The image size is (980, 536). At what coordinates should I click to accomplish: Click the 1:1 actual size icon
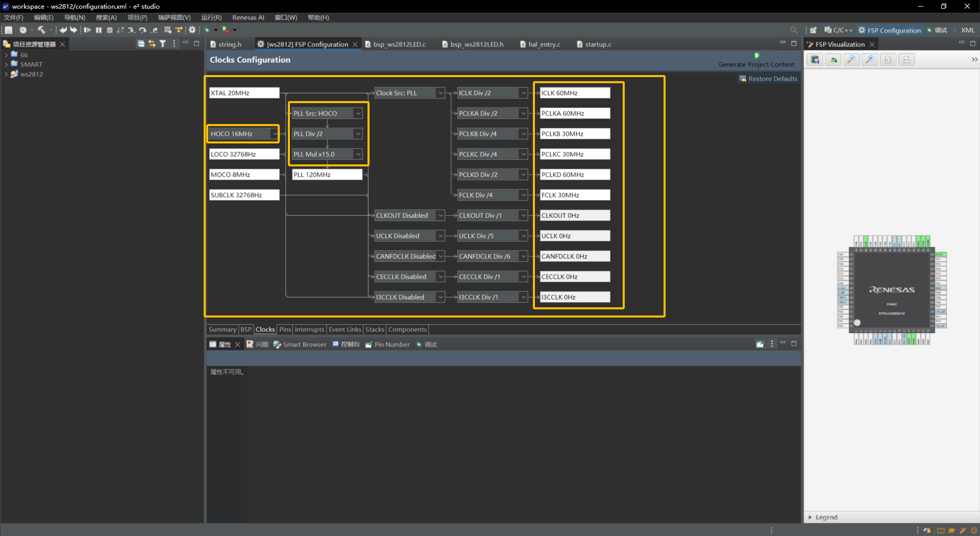(x=888, y=60)
